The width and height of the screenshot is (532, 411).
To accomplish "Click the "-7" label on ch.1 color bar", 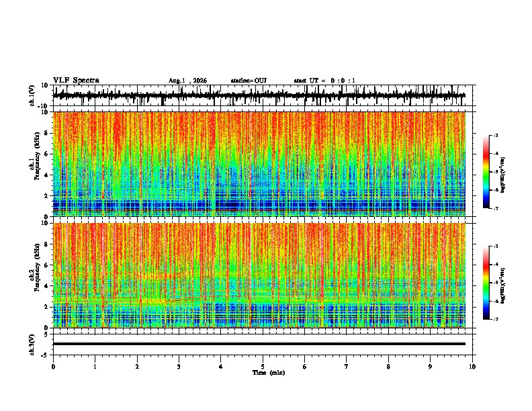I will [x=496, y=208].
